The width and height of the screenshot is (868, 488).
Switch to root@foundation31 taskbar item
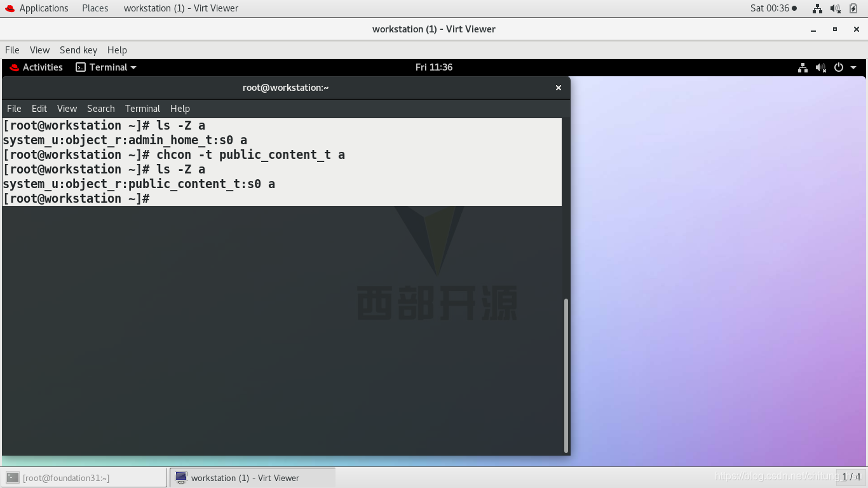(x=85, y=478)
